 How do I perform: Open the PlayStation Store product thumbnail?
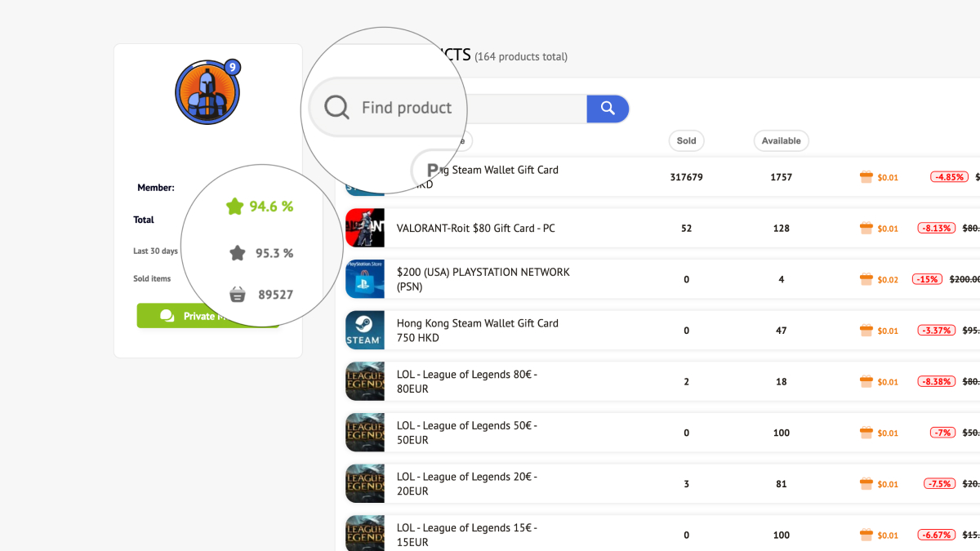[x=365, y=279]
